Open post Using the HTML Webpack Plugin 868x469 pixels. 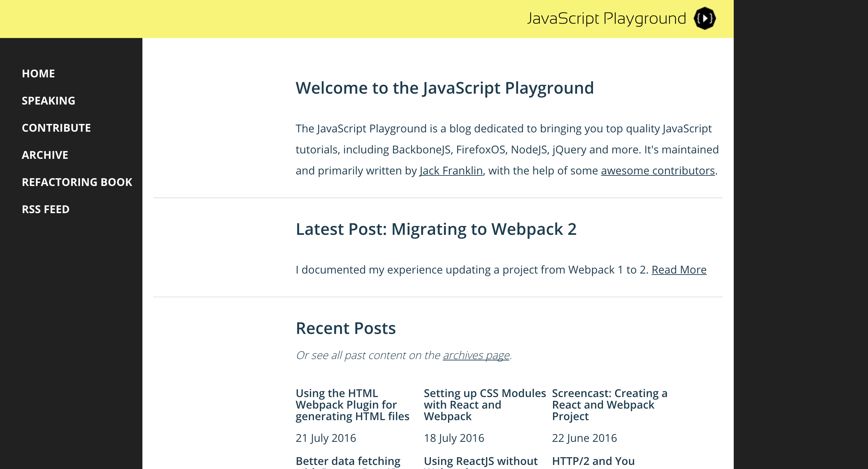click(x=353, y=405)
